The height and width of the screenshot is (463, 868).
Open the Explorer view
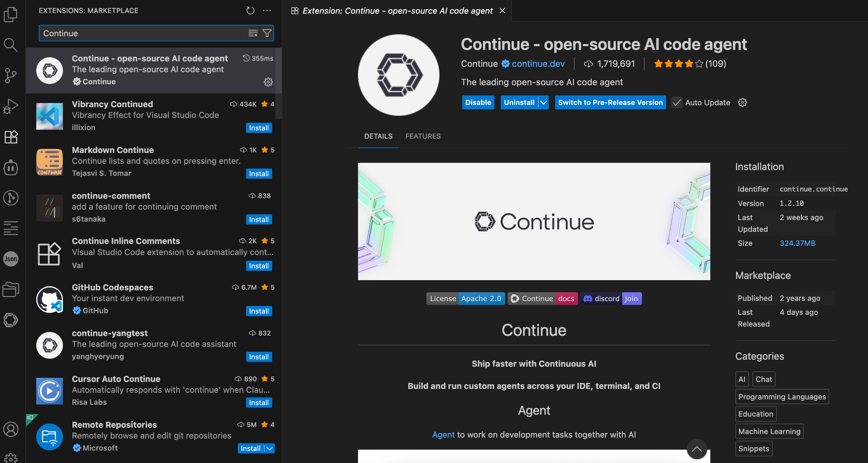[x=10, y=15]
